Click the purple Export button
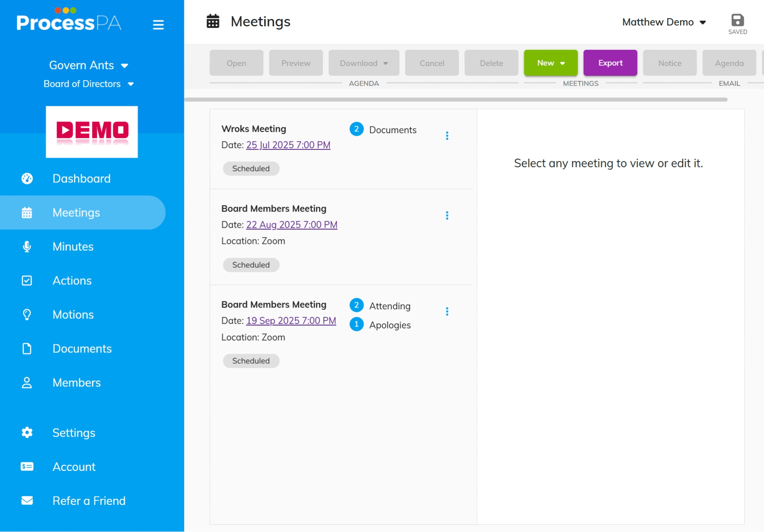764x532 pixels. (x=610, y=63)
